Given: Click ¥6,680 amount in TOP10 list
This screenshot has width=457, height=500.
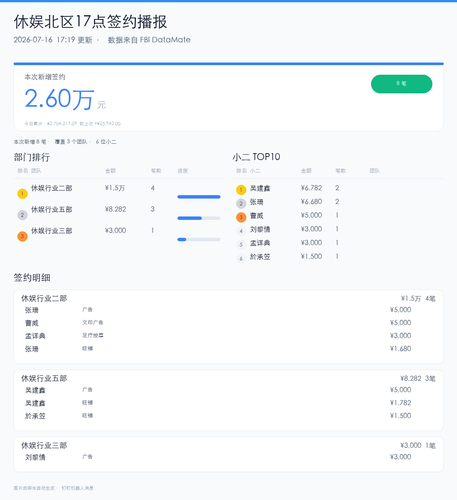Looking at the screenshot, I should pyautogui.click(x=311, y=202).
